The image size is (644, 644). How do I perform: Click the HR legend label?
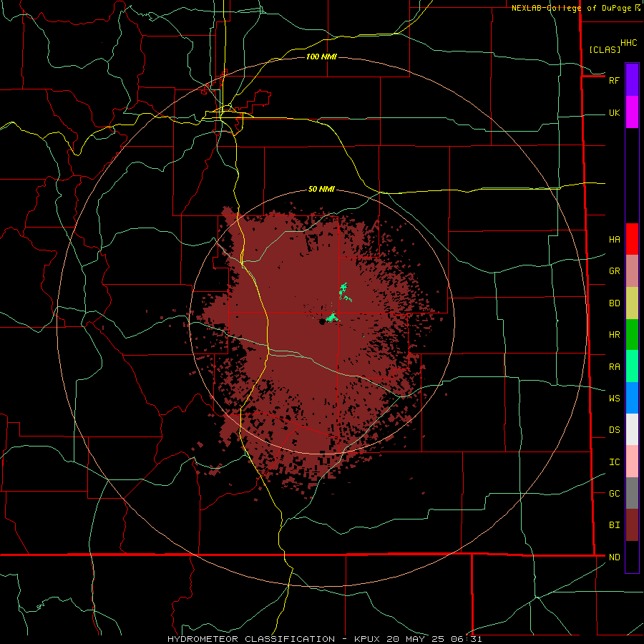(614, 335)
